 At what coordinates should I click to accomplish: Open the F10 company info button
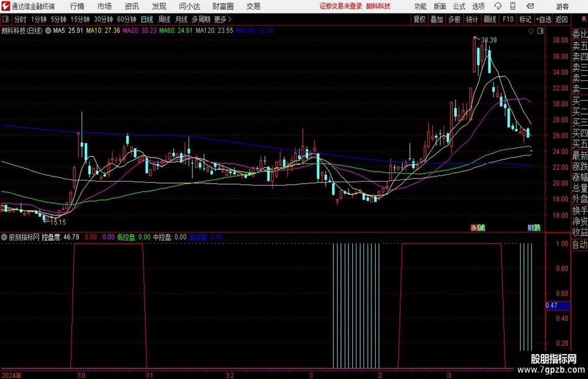tap(508, 19)
